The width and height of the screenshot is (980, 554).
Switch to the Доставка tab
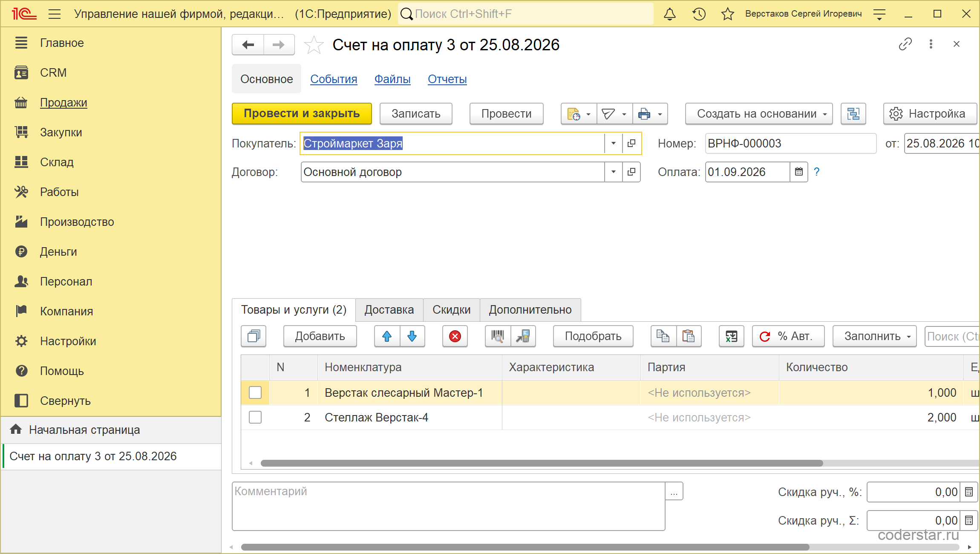click(x=389, y=310)
